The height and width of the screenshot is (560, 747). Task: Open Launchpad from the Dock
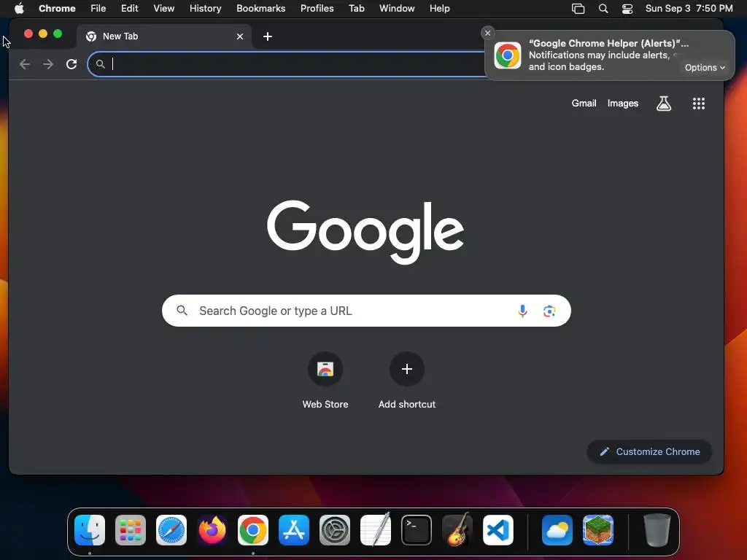[x=131, y=530]
